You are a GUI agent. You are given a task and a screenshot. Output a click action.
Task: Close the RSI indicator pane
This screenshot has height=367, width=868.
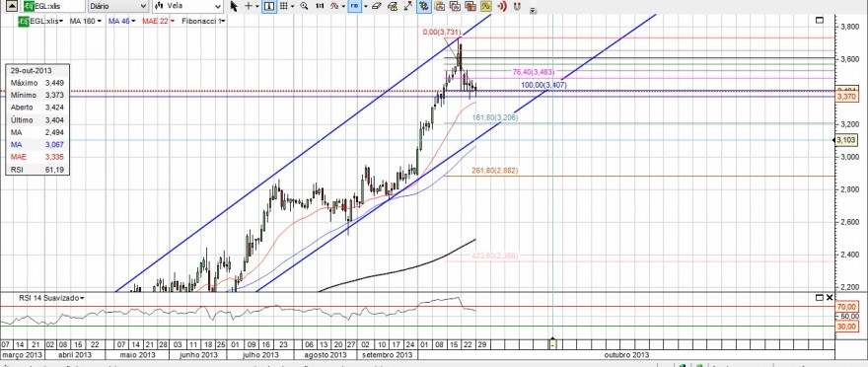click(x=830, y=298)
